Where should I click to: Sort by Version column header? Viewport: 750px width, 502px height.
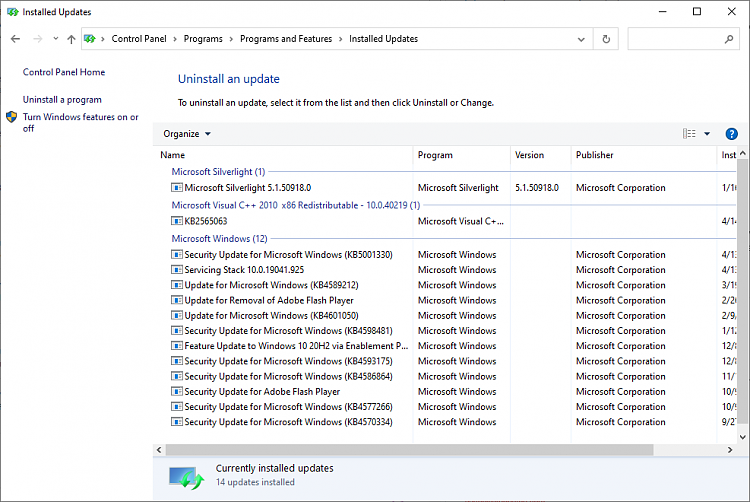click(540, 155)
